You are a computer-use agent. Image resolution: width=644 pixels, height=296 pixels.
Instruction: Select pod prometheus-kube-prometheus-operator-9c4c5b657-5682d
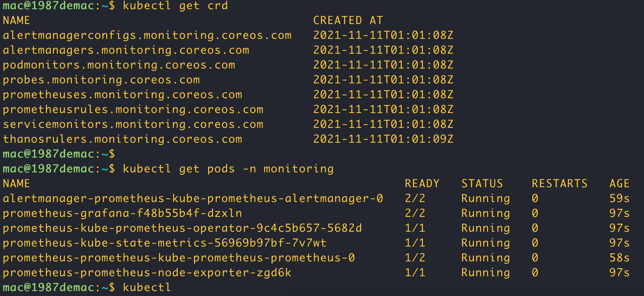click(x=182, y=228)
